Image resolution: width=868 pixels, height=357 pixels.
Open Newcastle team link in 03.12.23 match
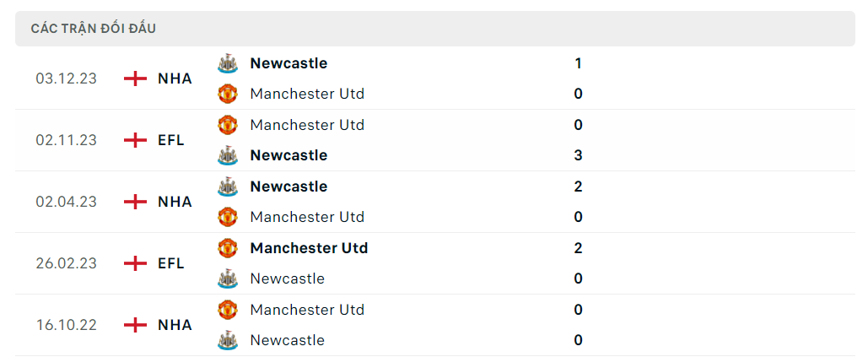point(288,63)
